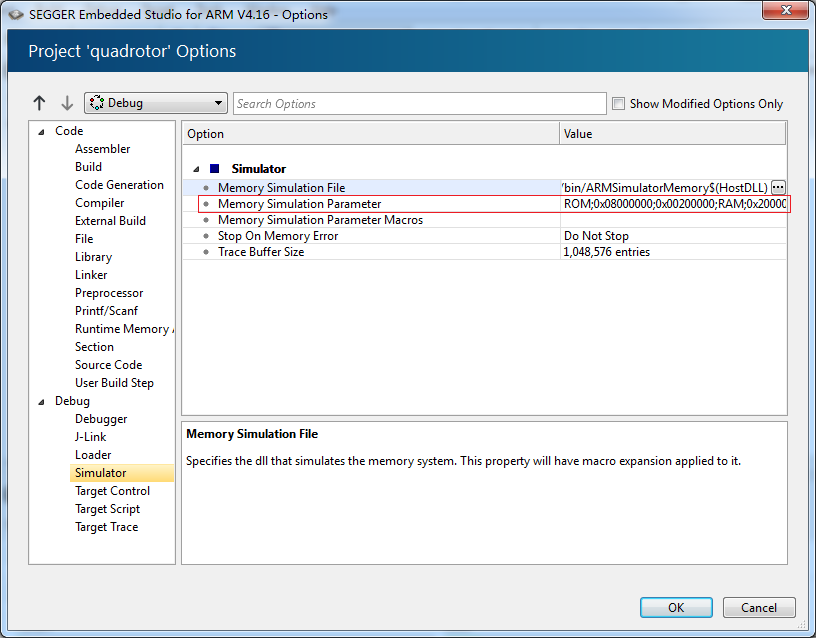Collapse the Code tree category
The width and height of the screenshot is (816, 638).
click(x=42, y=132)
